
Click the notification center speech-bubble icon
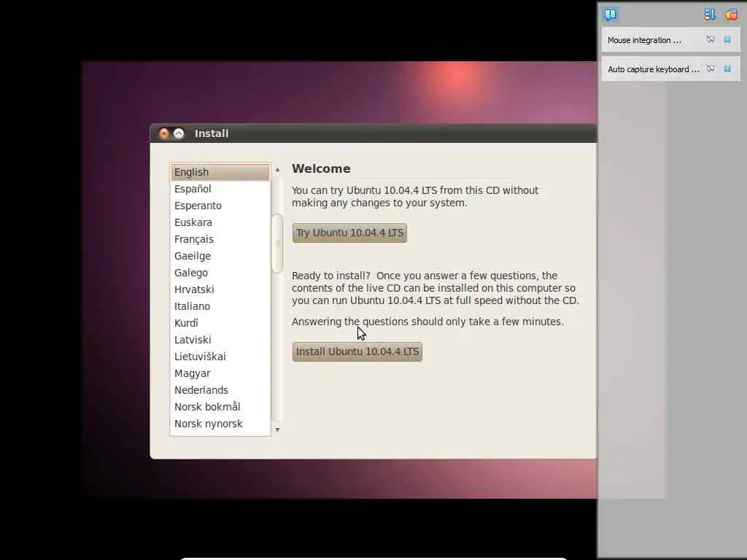click(611, 15)
